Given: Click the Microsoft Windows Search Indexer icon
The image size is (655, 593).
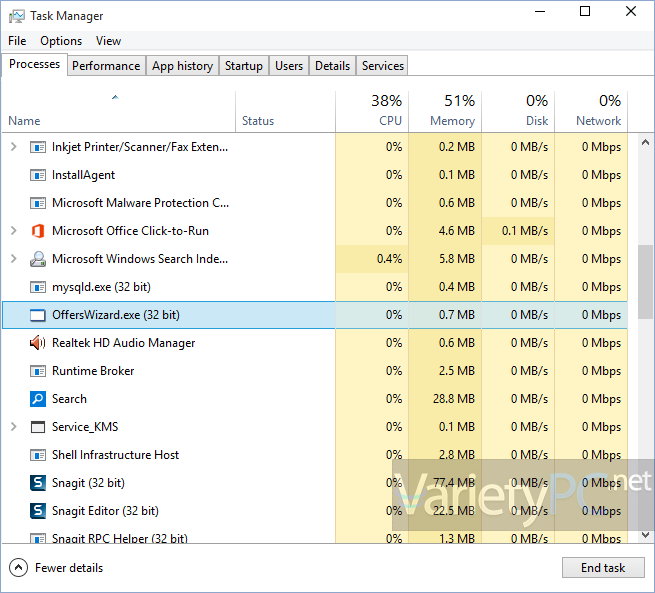Looking at the screenshot, I should point(38,259).
